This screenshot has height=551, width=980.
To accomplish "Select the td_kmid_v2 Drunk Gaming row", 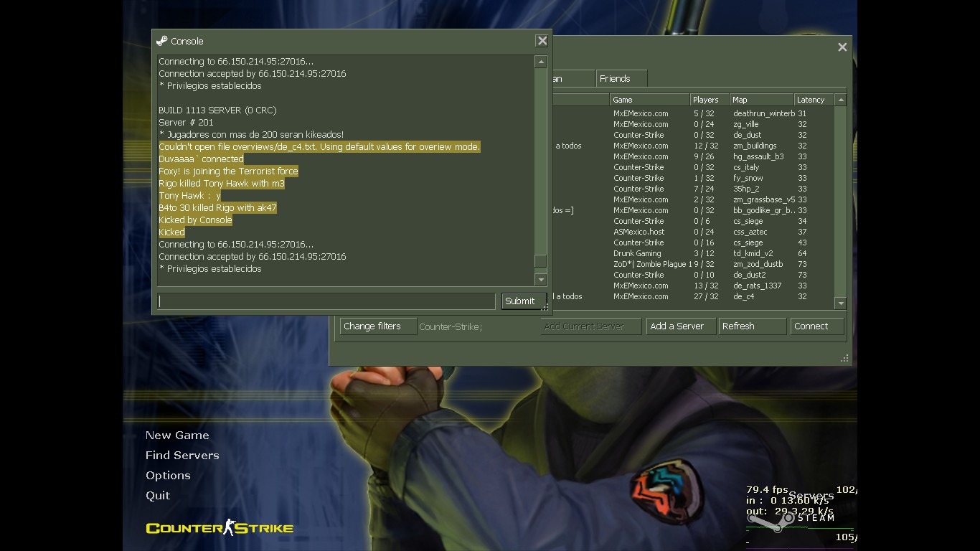I will (x=692, y=253).
